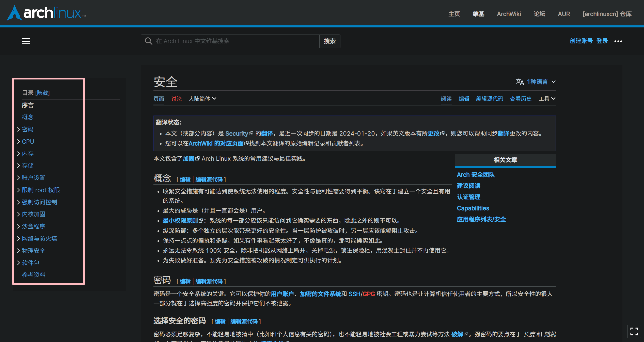Toggle fullscreen mode icon
The image size is (644, 342).
tap(634, 331)
